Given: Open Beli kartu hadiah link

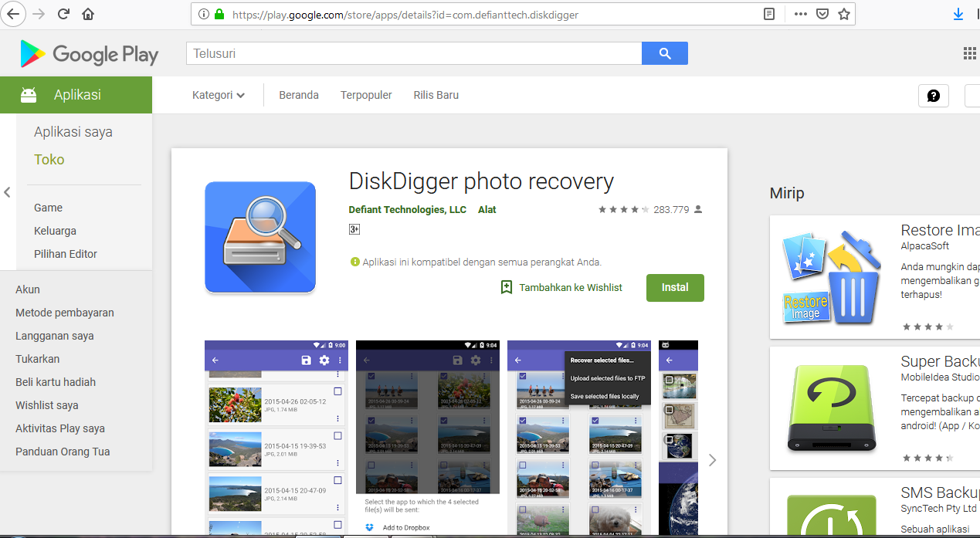Looking at the screenshot, I should (56, 382).
